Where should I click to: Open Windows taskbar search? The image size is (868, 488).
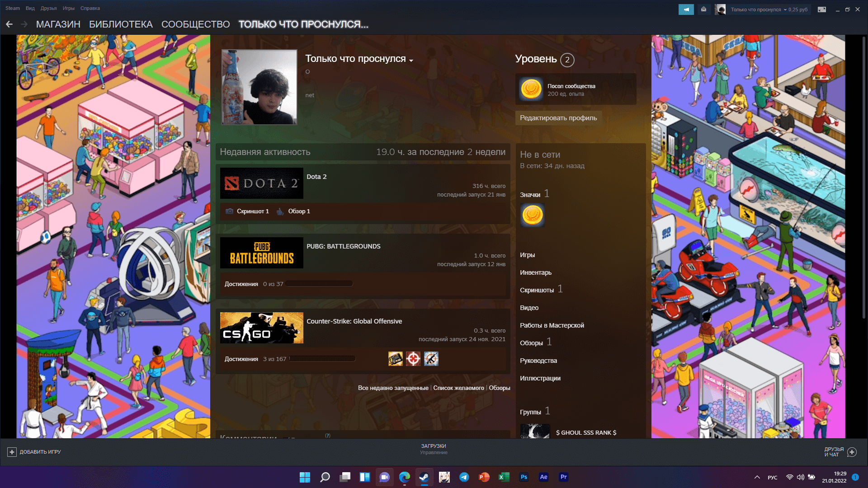pos(325,477)
